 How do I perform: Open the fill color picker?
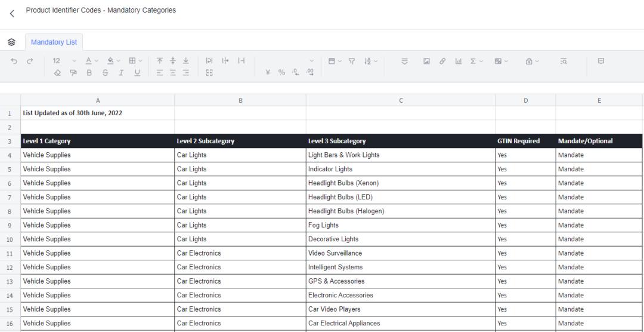click(x=113, y=61)
